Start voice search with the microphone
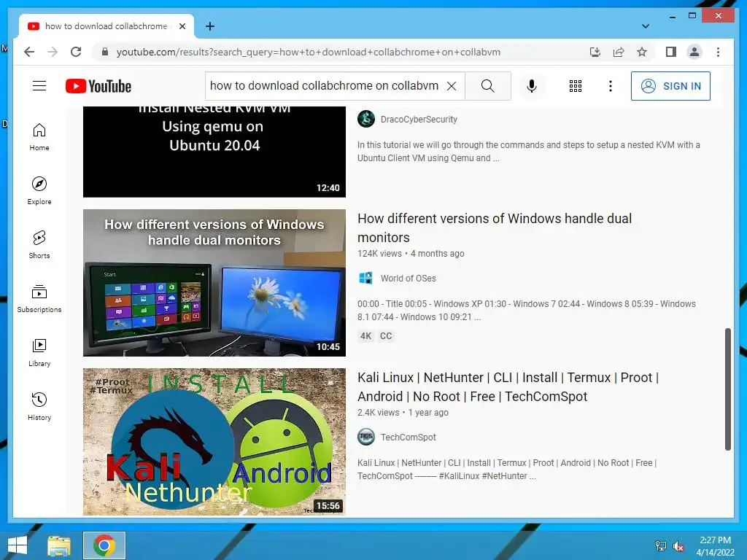Screen dimensions: 747x560 532,86
